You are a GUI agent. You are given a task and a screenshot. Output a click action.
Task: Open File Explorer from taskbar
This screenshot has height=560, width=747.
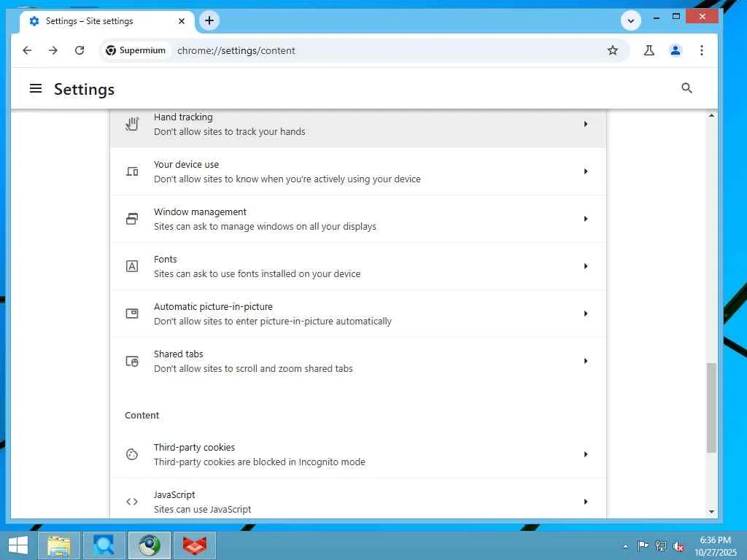tap(59, 545)
